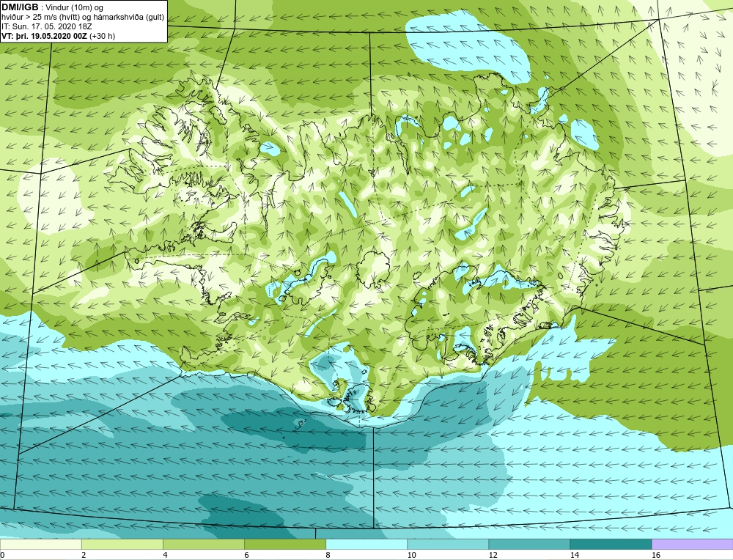Click the purple above-16 m/s legend swatch
The width and height of the screenshot is (733, 560).
click(693, 544)
